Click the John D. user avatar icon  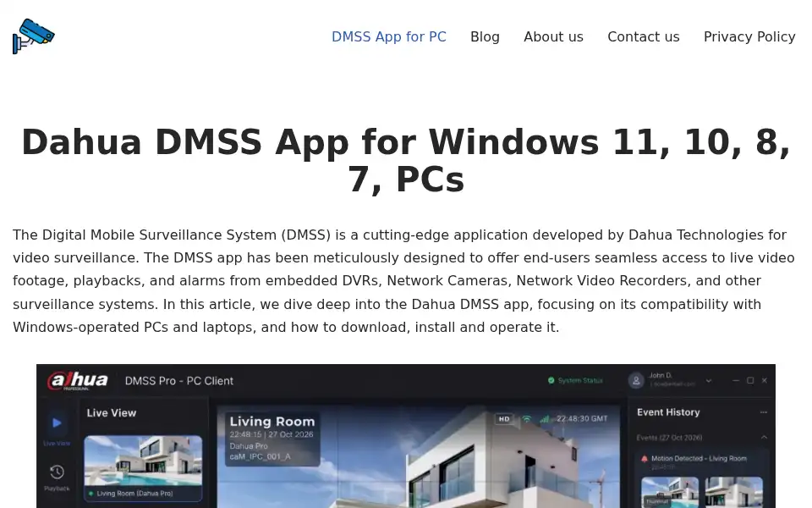(636, 381)
